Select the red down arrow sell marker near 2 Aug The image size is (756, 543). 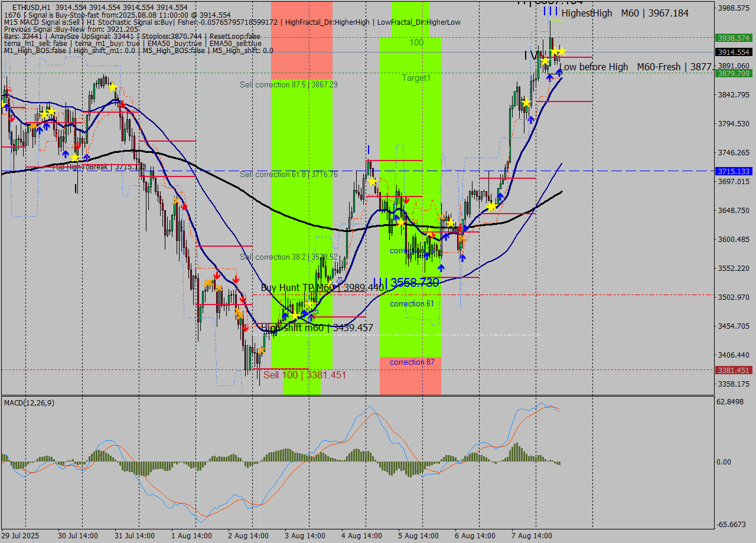[x=245, y=327]
